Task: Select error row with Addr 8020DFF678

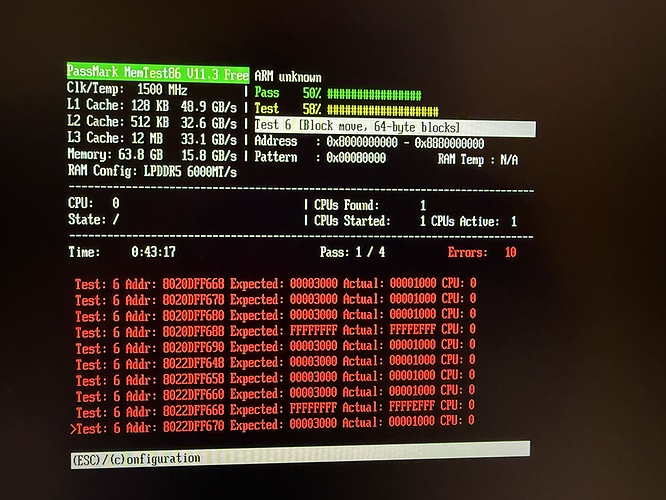Action: [275, 299]
